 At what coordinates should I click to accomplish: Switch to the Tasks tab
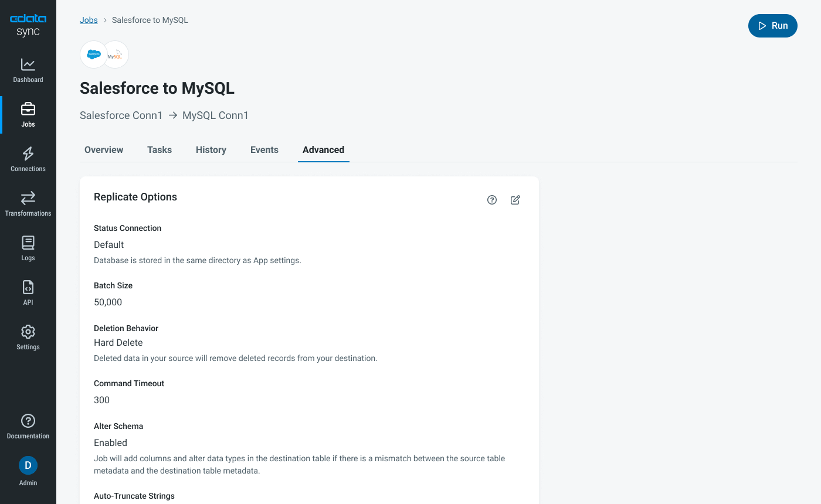tap(159, 150)
